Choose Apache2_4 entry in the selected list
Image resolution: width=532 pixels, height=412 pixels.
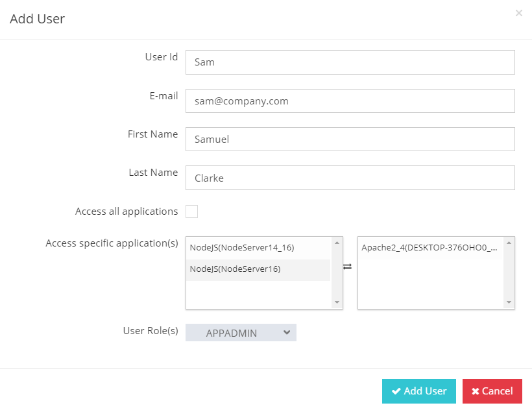point(429,247)
